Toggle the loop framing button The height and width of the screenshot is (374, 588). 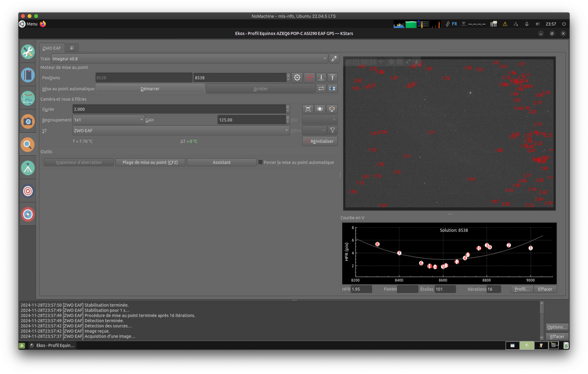pos(321,89)
